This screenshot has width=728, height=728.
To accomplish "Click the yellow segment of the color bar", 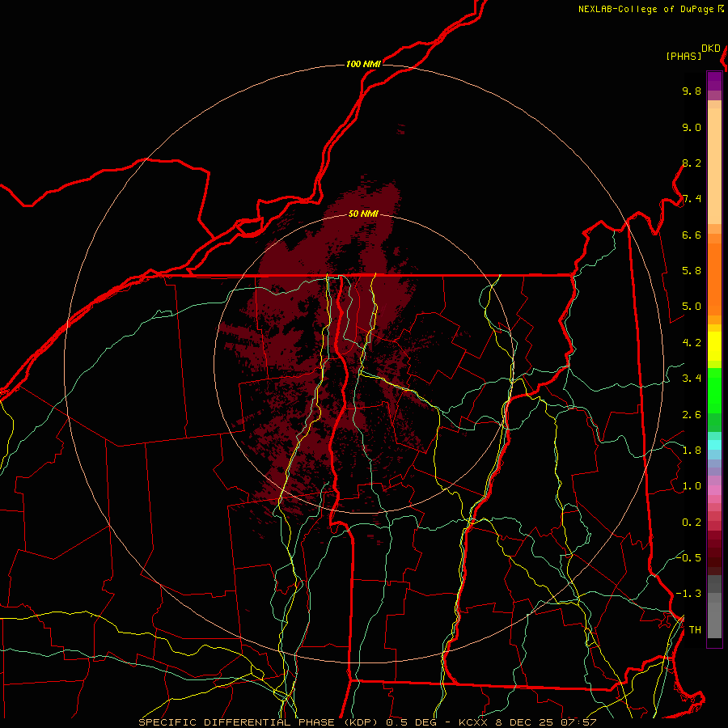I will [x=714, y=346].
